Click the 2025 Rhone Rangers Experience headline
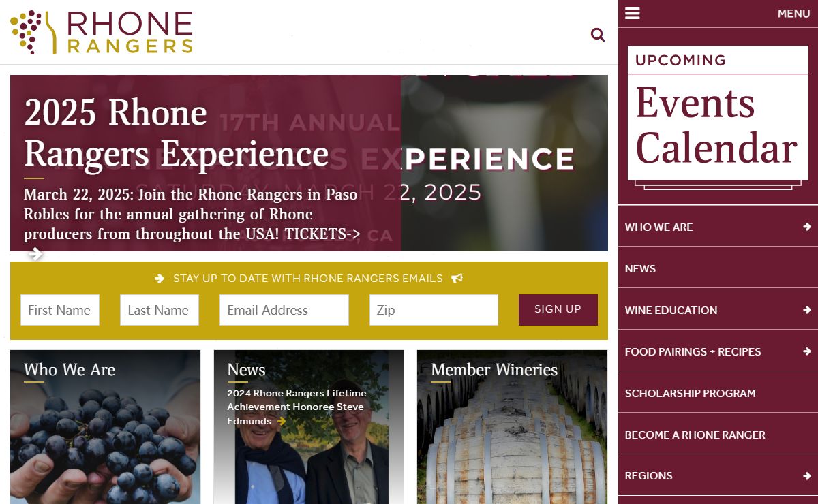Image resolution: width=818 pixels, height=504 pixels. (176, 133)
